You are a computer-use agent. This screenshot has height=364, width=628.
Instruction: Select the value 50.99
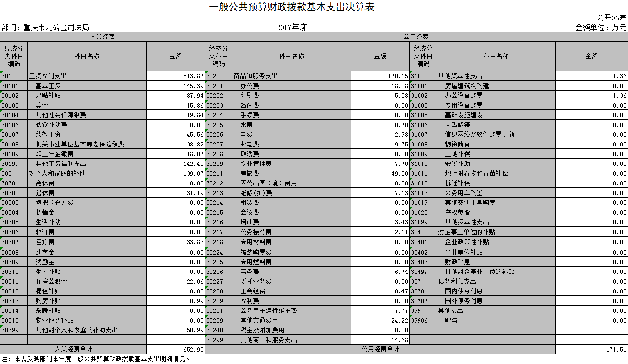[175, 330]
